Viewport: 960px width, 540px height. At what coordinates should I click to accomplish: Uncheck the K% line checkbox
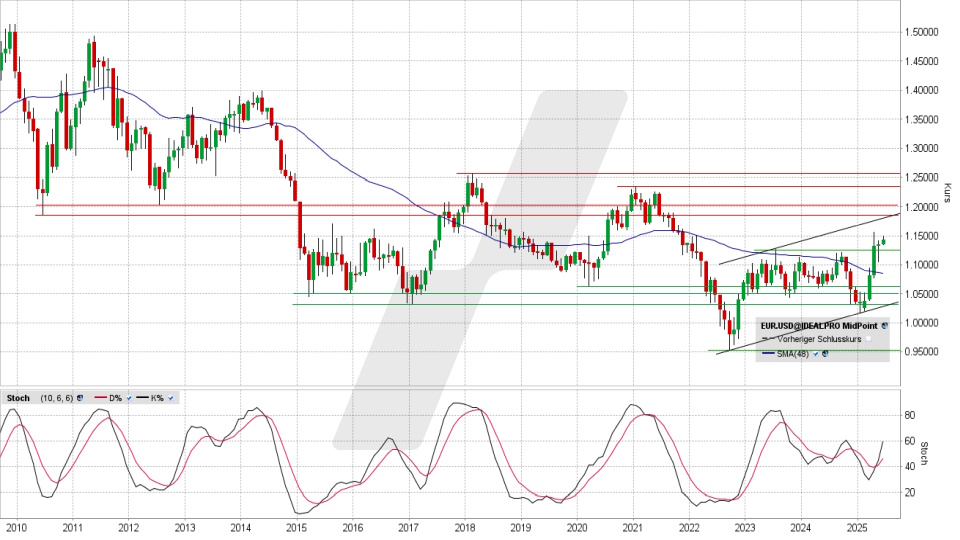pos(171,398)
